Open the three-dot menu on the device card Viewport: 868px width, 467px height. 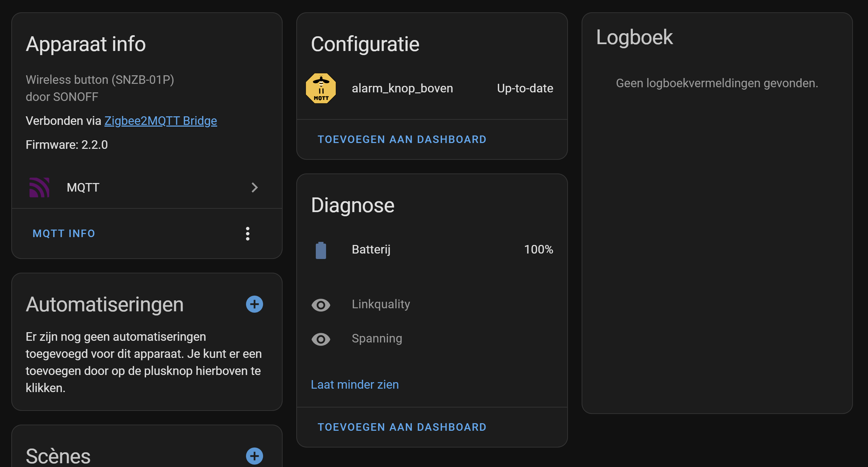pos(248,233)
